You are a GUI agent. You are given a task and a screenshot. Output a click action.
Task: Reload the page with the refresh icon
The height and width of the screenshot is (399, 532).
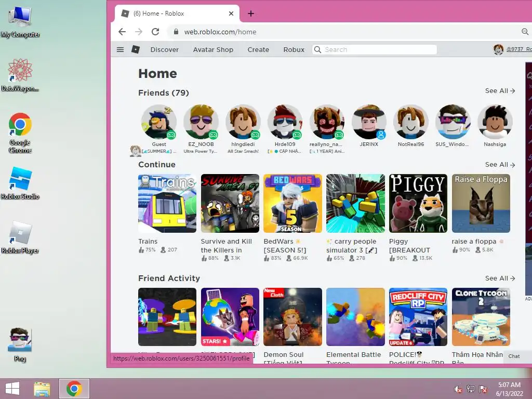[x=155, y=32]
